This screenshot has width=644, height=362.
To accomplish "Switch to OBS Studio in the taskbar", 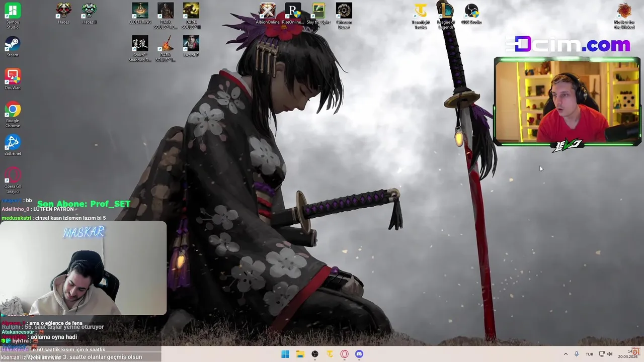I will [315, 354].
